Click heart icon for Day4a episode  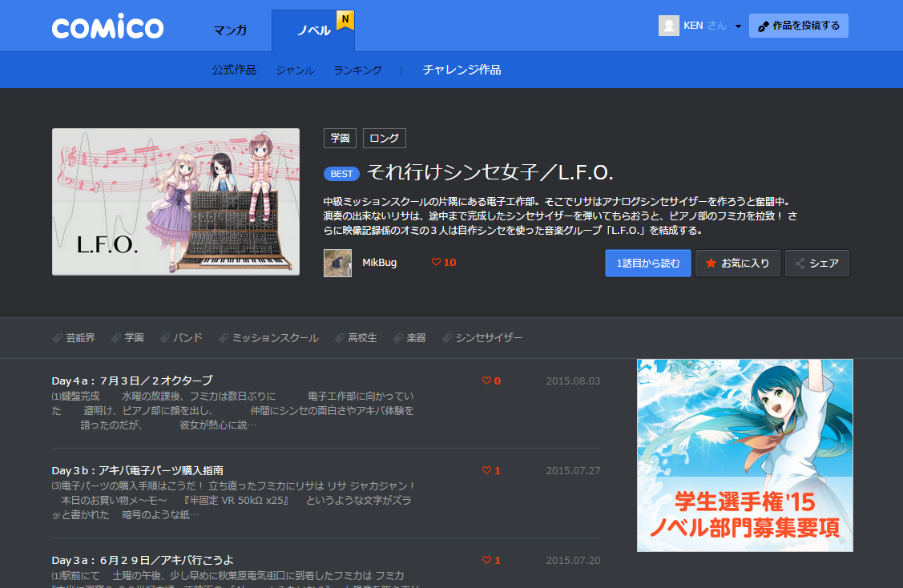(x=486, y=381)
